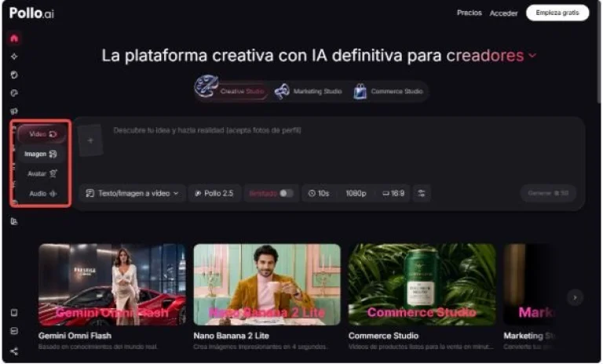
Task: Change the 1080p resolution option
Action: pyautogui.click(x=356, y=193)
